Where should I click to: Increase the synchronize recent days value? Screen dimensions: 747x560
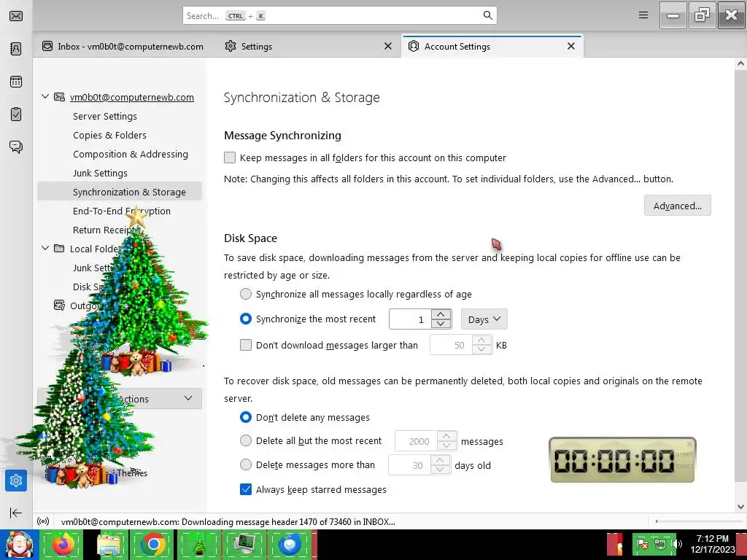(x=441, y=314)
